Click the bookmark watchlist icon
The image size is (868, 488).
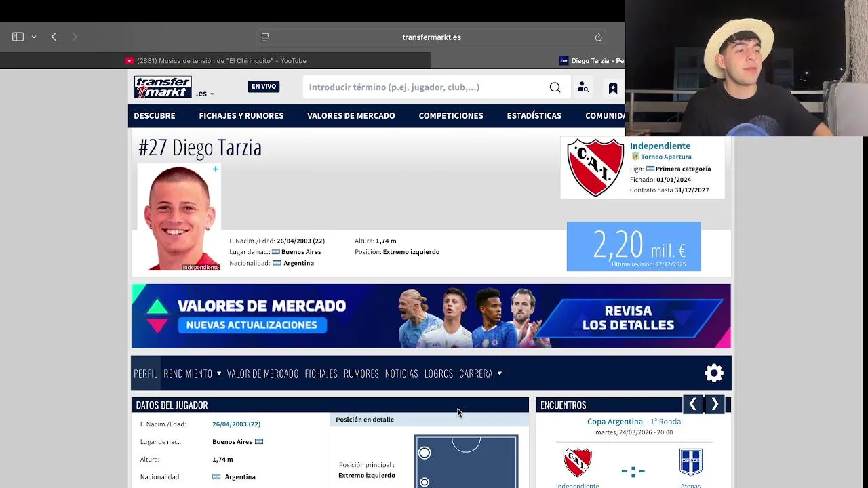tap(612, 88)
